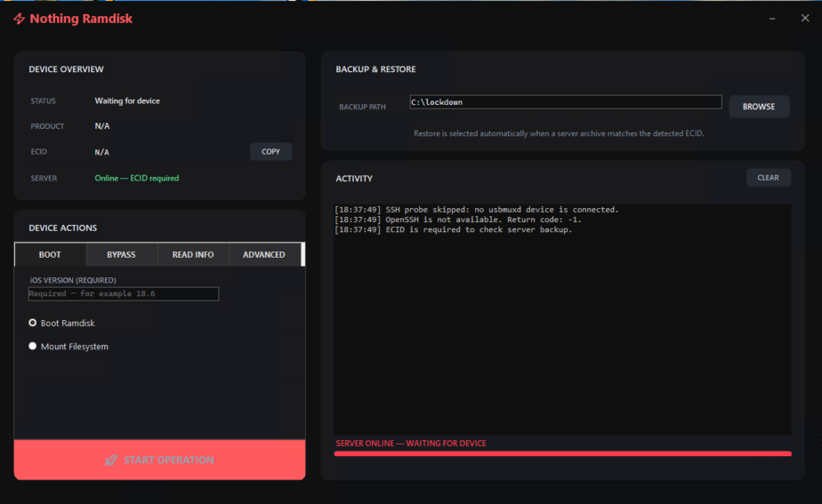This screenshot has height=504, width=822.
Task: Close the Nothing Ramdisk window
Action: click(805, 19)
